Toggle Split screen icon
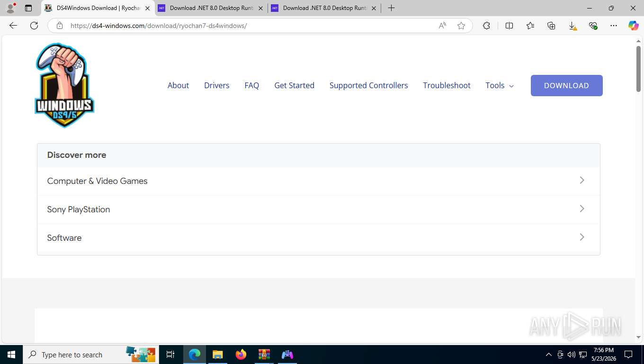This screenshot has width=644, height=364. tap(510, 26)
